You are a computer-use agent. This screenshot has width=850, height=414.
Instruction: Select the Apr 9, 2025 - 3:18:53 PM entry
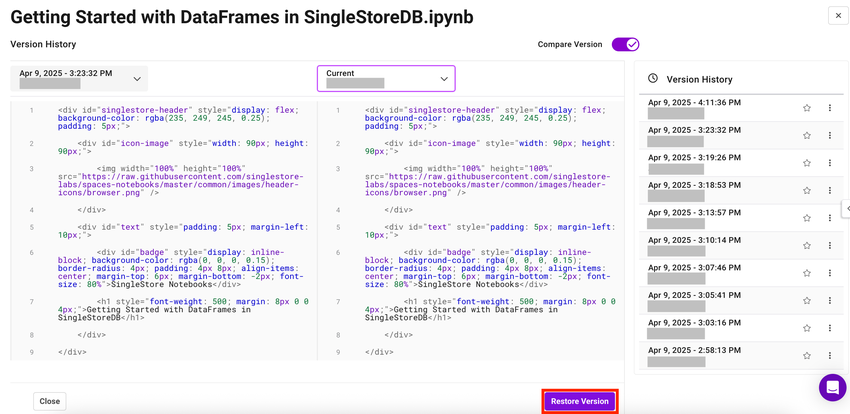click(x=741, y=190)
